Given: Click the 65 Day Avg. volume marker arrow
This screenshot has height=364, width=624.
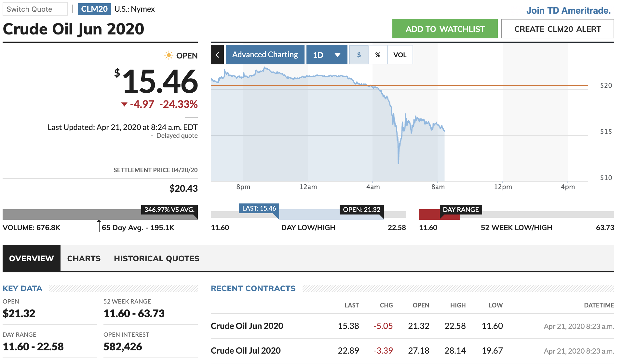Looking at the screenshot, I should pyautogui.click(x=99, y=225).
